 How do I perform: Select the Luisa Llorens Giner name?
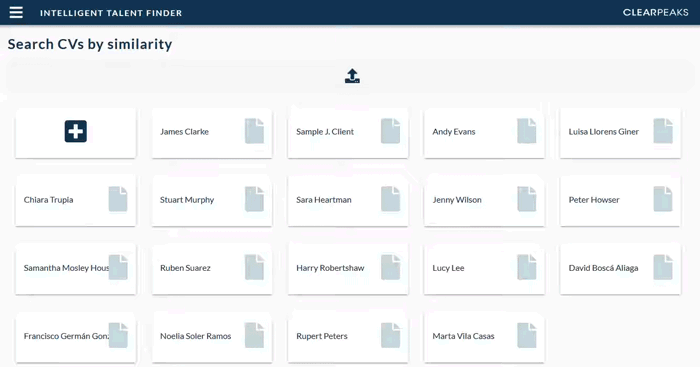pos(604,132)
